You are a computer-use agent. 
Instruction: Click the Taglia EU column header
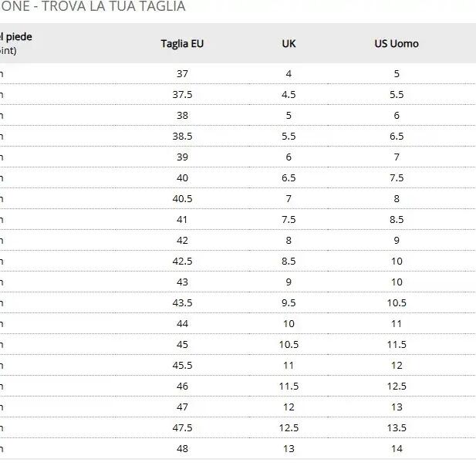182,44
